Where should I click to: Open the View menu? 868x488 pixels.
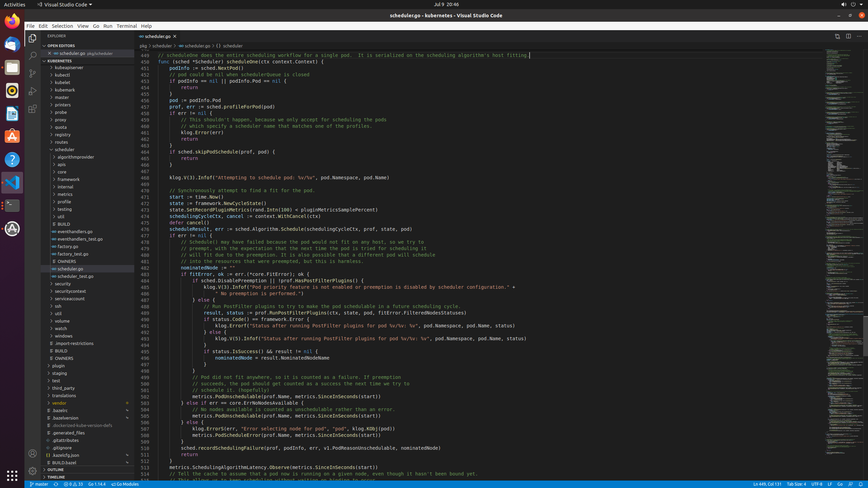pos(83,26)
